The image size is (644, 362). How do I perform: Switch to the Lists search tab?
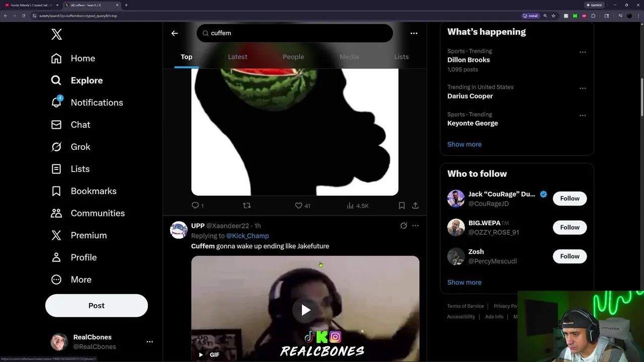coord(401,57)
